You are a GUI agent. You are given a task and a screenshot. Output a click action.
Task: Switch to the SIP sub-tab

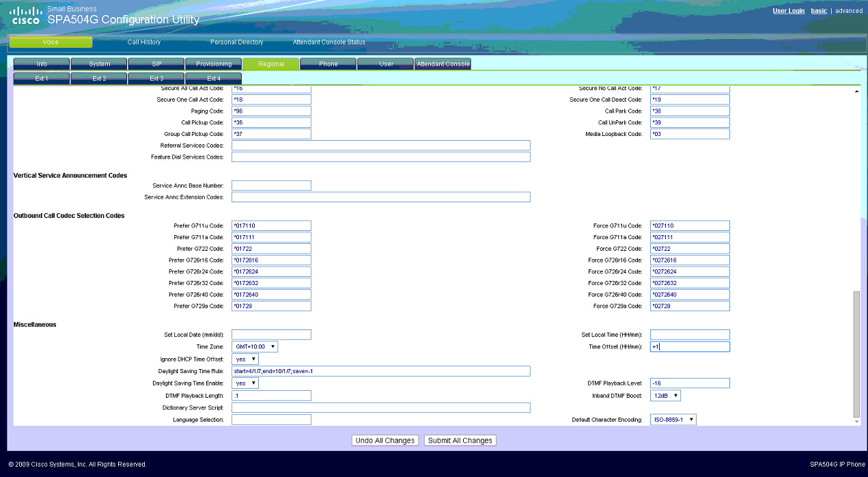tap(156, 64)
